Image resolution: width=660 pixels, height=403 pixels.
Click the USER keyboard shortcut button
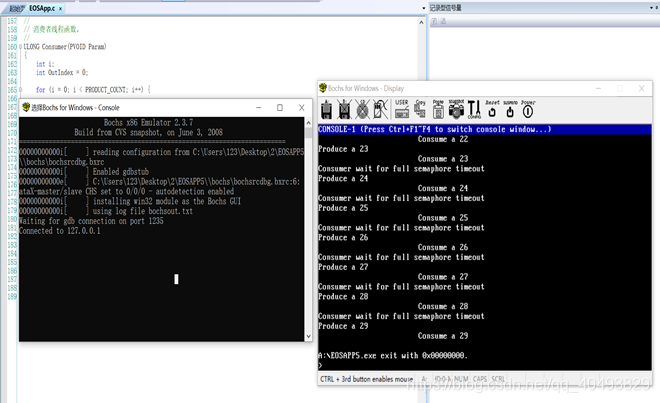pos(402,109)
